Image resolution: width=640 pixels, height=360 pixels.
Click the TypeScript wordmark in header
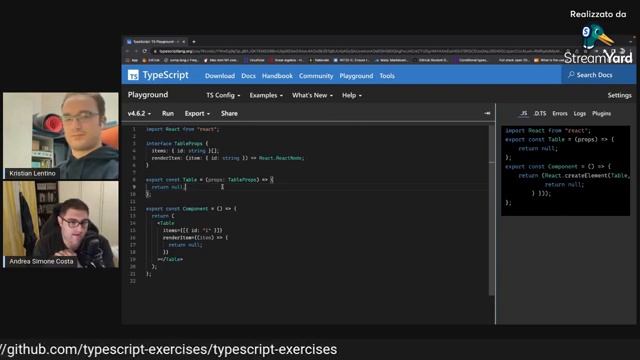[x=165, y=75]
